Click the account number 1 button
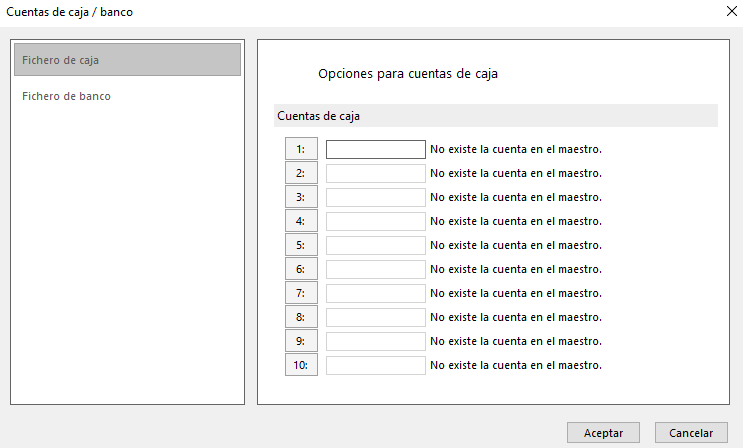743x448 pixels. (301, 149)
